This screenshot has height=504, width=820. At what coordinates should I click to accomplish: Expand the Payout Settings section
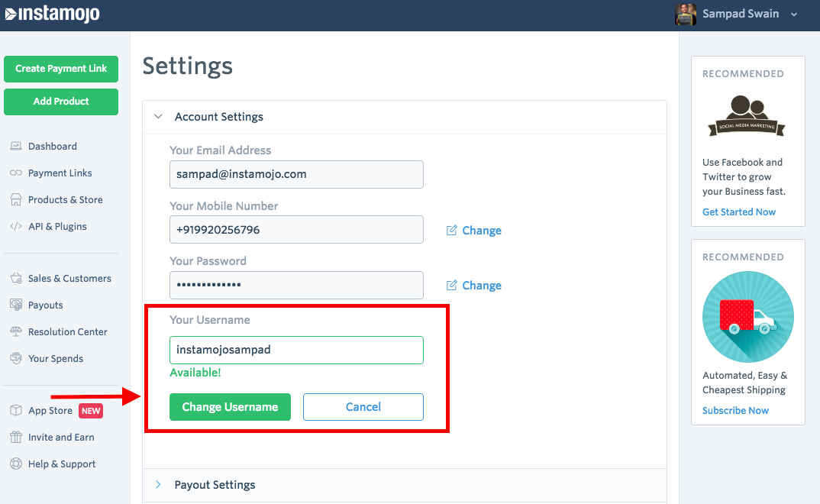(x=159, y=485)
